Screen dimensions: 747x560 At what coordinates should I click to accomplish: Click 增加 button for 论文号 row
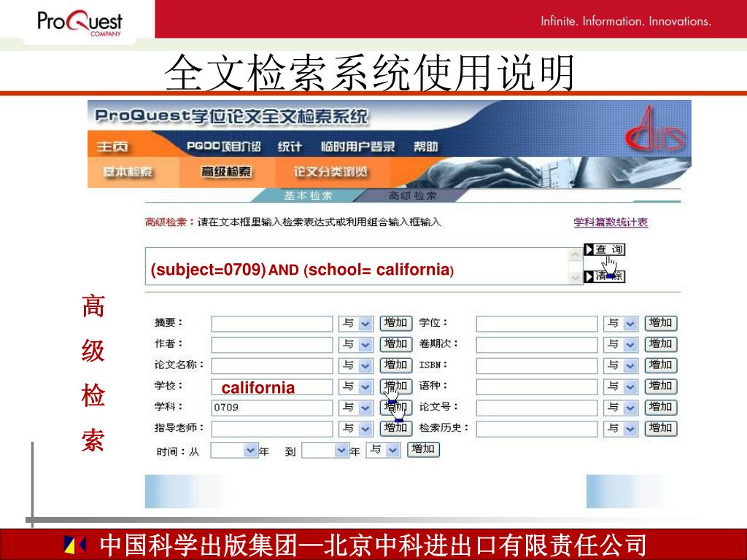click(x=661, y=407)
